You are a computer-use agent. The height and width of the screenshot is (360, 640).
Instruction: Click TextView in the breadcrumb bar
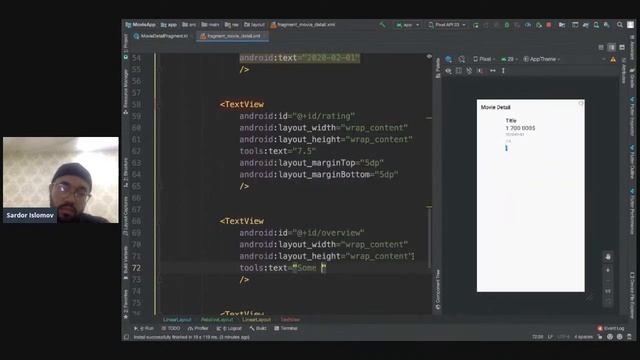[x=290, y=320]
